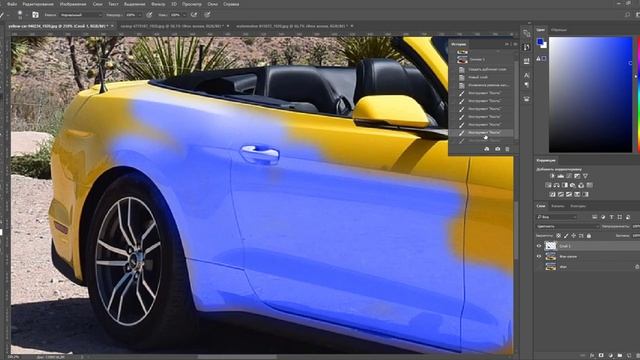Viewport: 640px width, 360px height.
Task: Add Brightness/Contrast adjustment icon
Action: coord(552,176)
